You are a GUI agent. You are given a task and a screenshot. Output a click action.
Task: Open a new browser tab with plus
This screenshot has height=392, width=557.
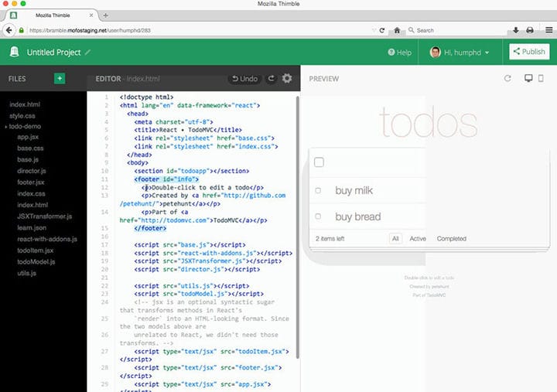click(105, 15)
